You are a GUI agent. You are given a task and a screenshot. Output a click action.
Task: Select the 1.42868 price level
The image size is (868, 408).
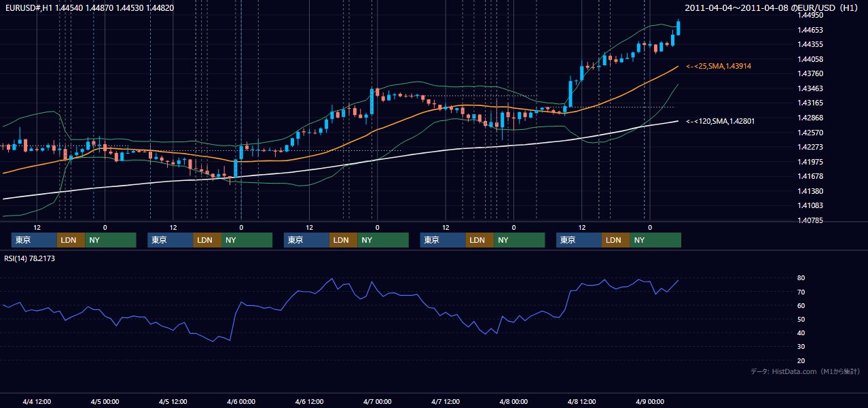coord(810,118)
